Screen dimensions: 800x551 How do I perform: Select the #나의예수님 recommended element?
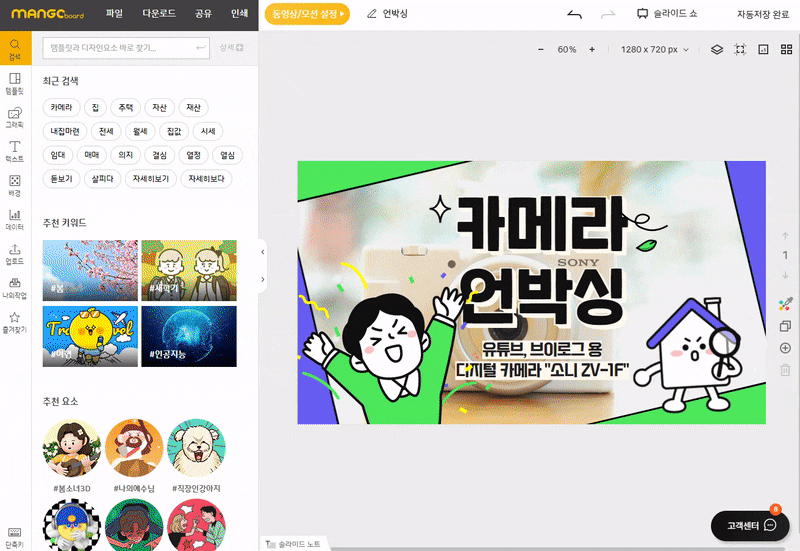point(134,449)
